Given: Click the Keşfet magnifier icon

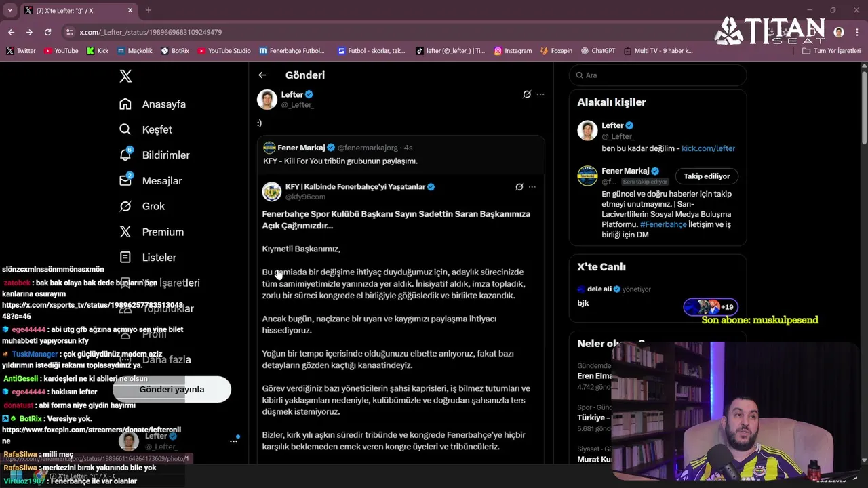Looking at the screenshot, I should coord(125,129).
